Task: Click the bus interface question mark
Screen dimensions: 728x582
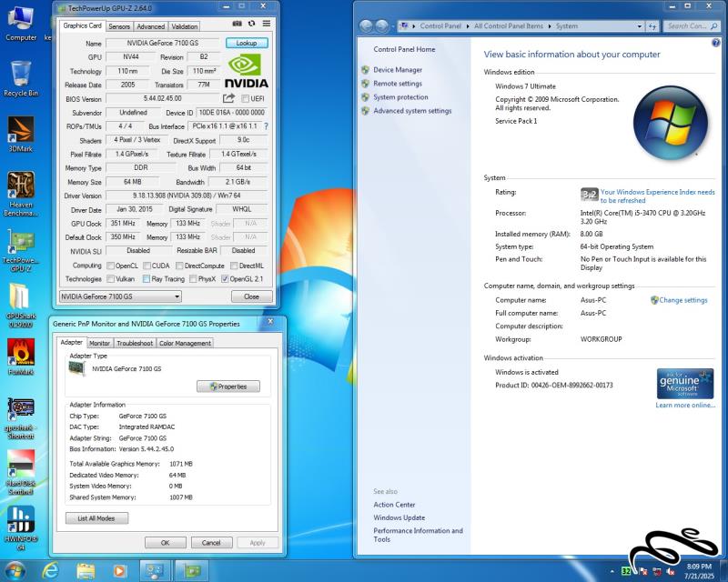Action: click(x=266, y=126)
